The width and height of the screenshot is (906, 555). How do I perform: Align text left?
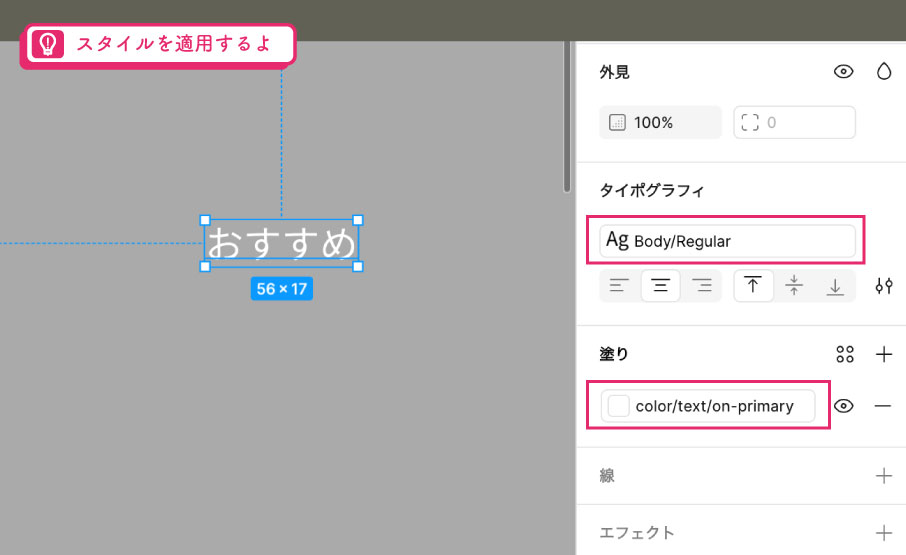[619, 285]
